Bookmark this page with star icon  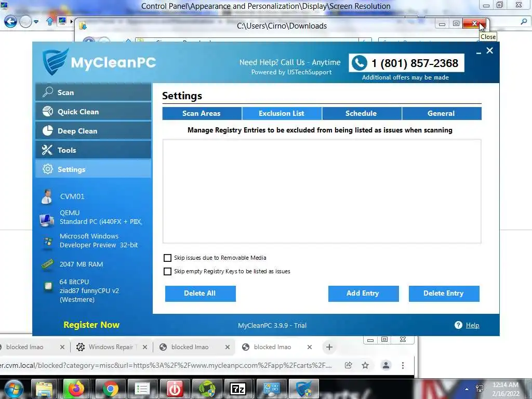click(x=365, y=365)
